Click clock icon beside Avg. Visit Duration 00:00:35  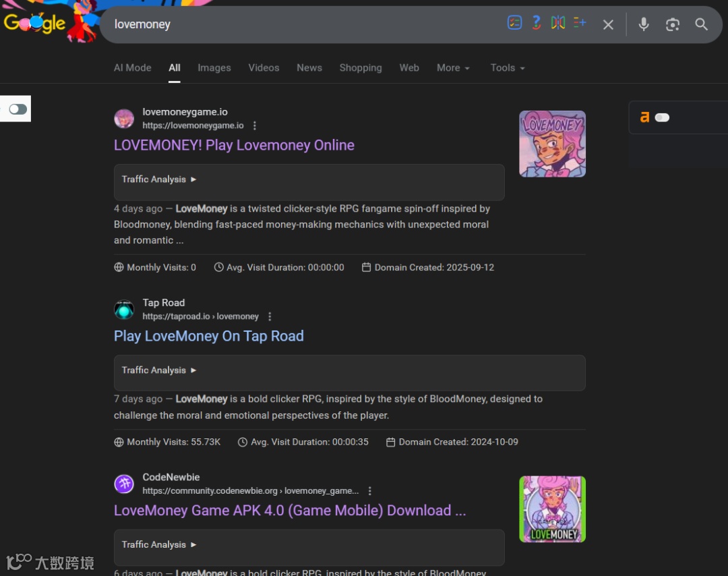[243, 442]
